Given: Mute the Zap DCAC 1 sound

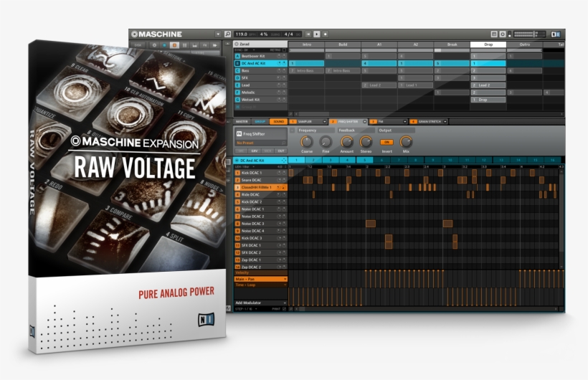Looking at the screenshot, I should click(279, 260).
